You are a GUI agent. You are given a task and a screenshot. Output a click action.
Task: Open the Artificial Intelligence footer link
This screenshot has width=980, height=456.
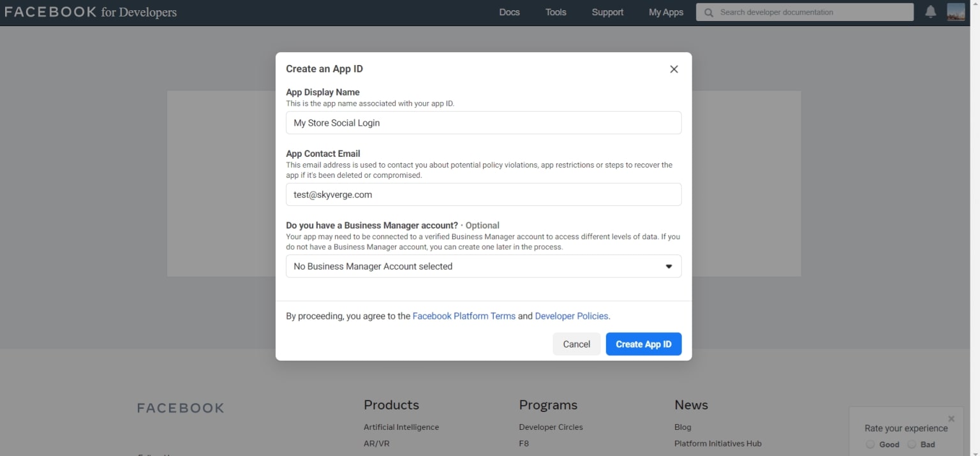point(401,427)
